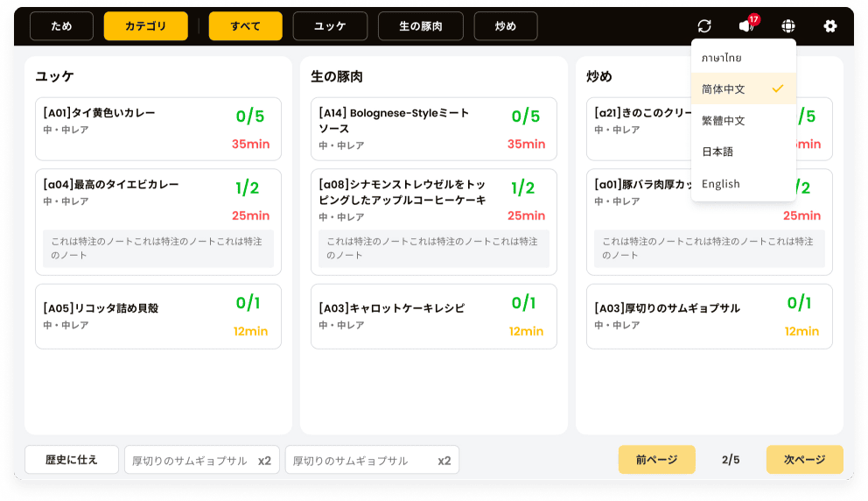
Task: Click the refresh sync icon
Action: pos(704,26)
